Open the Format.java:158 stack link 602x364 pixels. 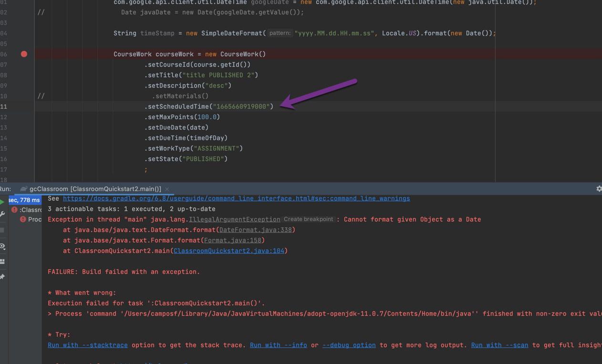(232, 241)
